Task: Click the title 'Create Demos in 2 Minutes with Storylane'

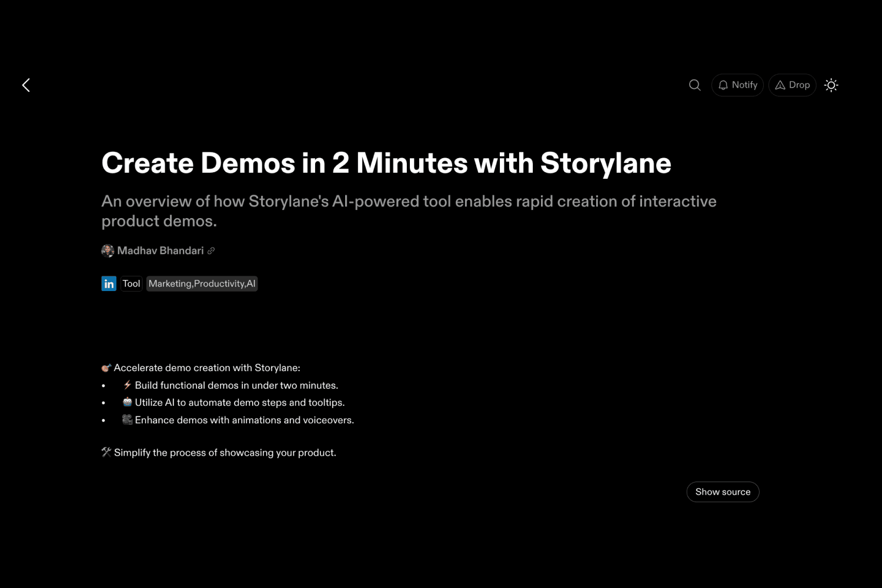Action: tap(386, 163)
